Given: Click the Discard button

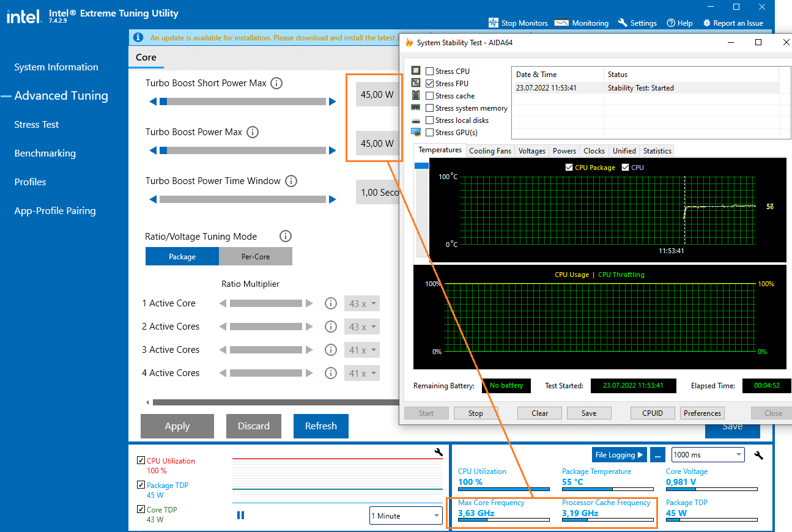Looking at the screenshot, I should [254, 426].
